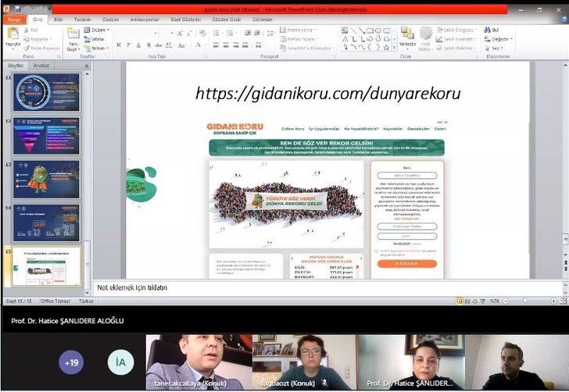Select the Biçim Boyacısı format painter
Image resolution: width=569 pixels, height=392 pixels.
pos(41,48)
